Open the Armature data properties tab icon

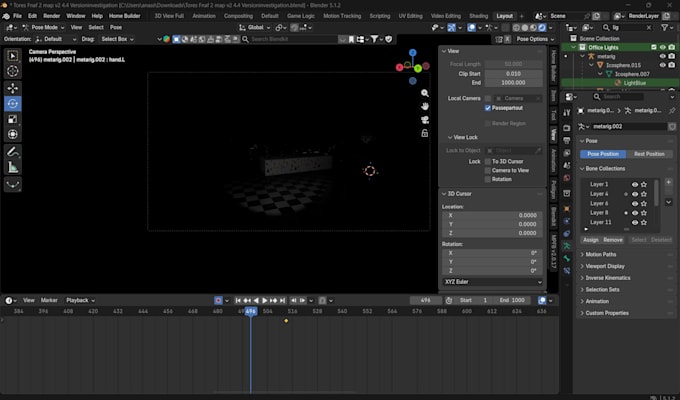[566, 246]
